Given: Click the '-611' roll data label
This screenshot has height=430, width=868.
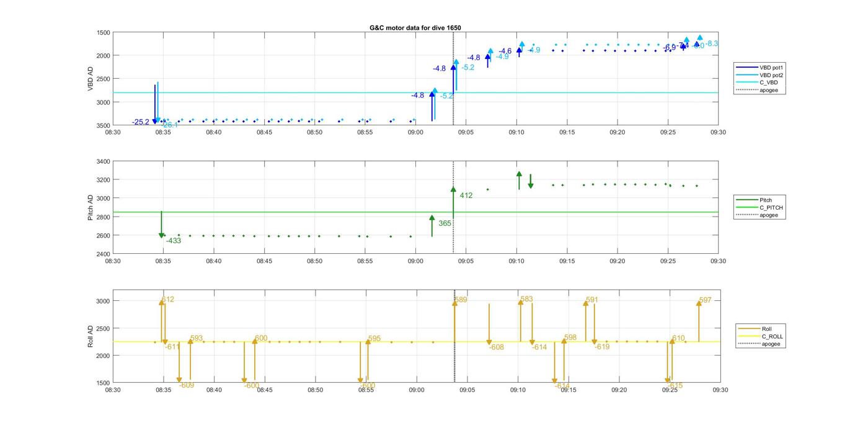Looking at the screenshot, I should (172, 347).
